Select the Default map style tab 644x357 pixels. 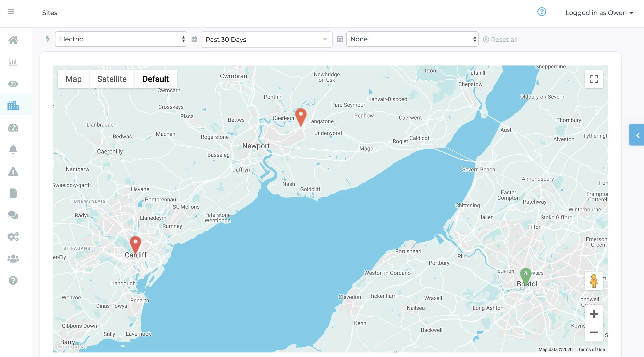[x=155, y=79]
